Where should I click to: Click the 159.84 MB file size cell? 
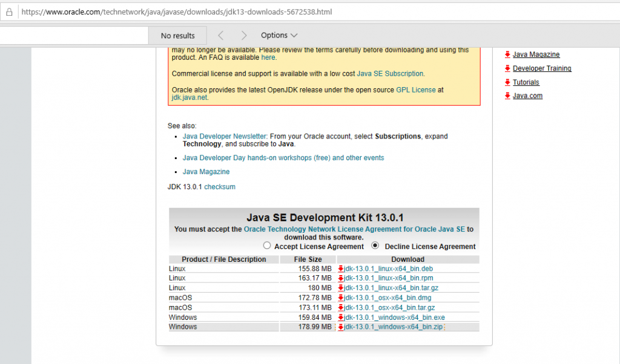pyautogui.click(x=308, y=317)
